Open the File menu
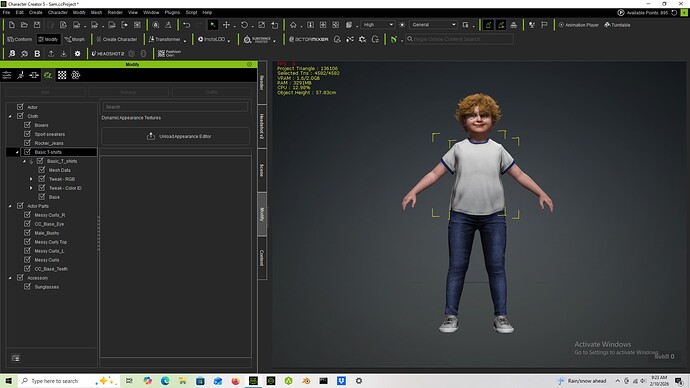Image resolution: width=690 pixels, height=388 pixels. tap(6, 12)
